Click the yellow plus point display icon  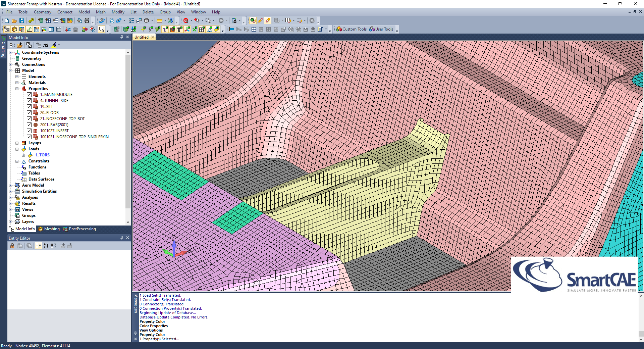tap(143, 29)
